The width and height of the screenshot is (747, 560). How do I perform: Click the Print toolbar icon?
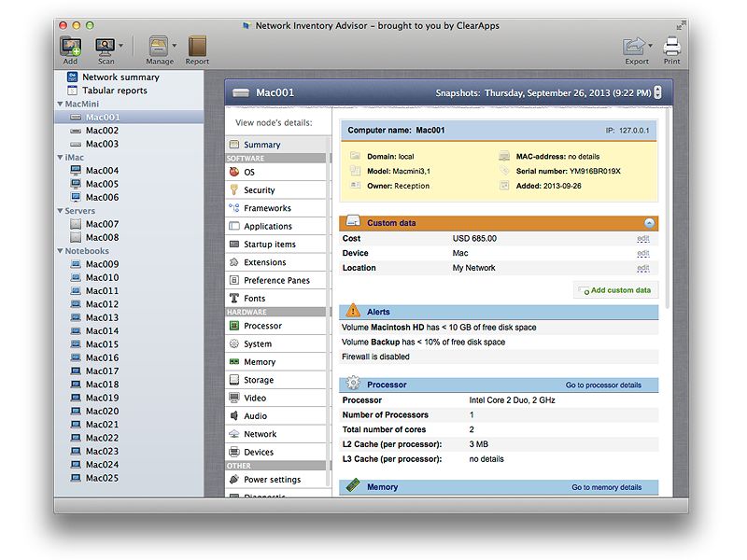click(671, 46)
